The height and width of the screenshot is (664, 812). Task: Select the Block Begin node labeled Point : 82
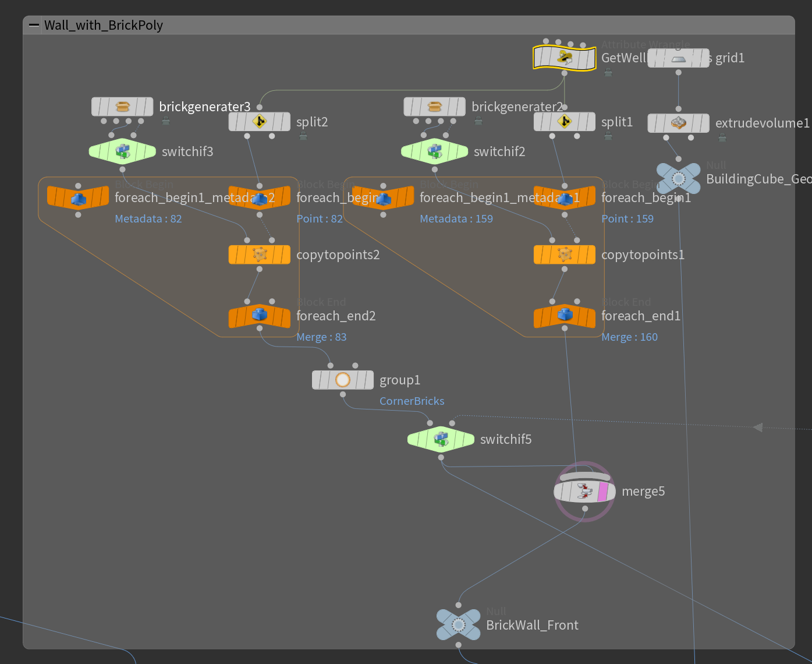[x=260, y=198]
